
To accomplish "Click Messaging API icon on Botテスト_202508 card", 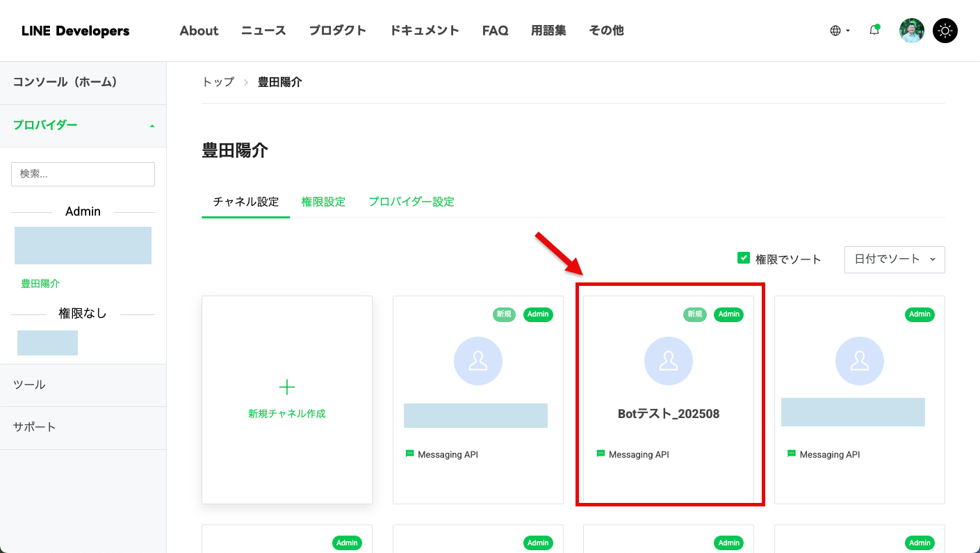I will [x=601, y=454].
